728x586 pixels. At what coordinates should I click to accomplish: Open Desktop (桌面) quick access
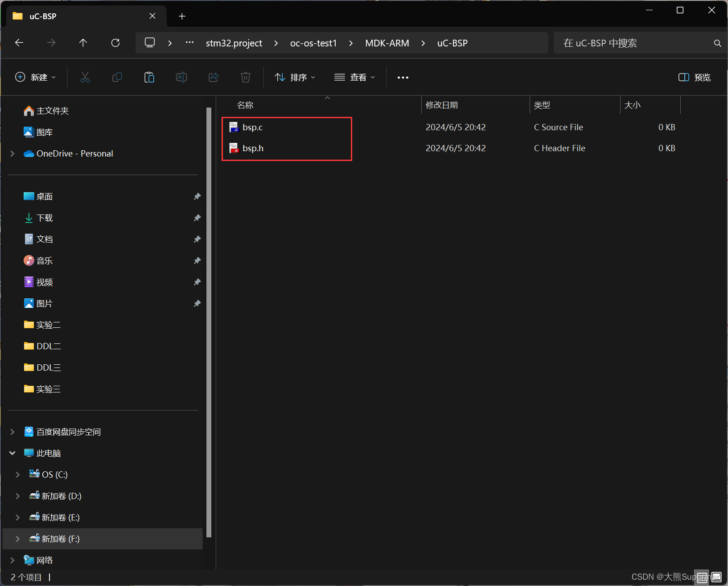tap(38, 196)
